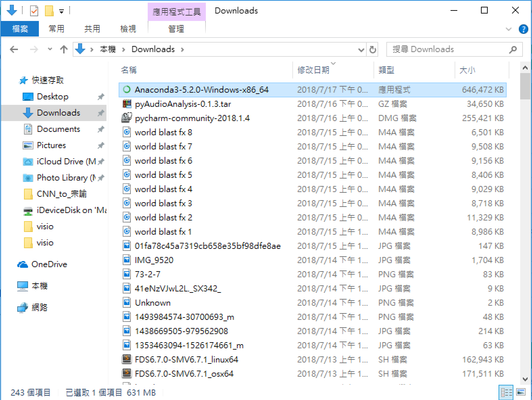Click the new folder icon in title bar

click(x=49, y=11)
